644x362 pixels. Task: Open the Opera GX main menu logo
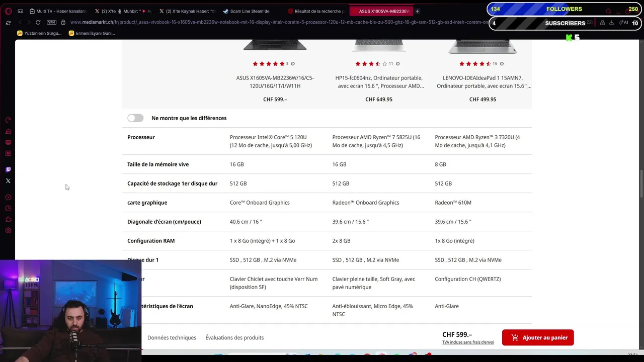coord(8,11)
